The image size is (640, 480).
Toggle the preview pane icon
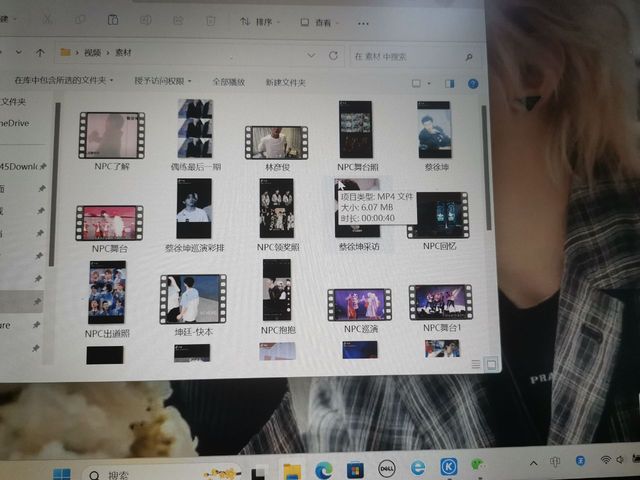pos(449,84)
